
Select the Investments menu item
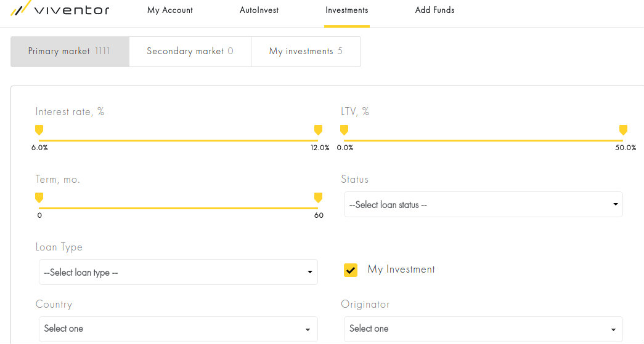click(346, 10)
